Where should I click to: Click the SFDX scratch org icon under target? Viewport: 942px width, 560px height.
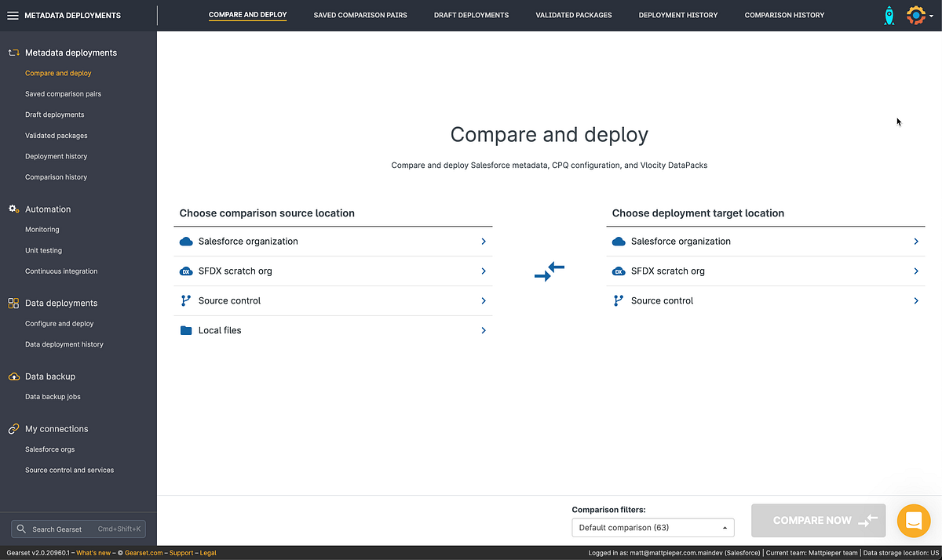pos(618,271)
